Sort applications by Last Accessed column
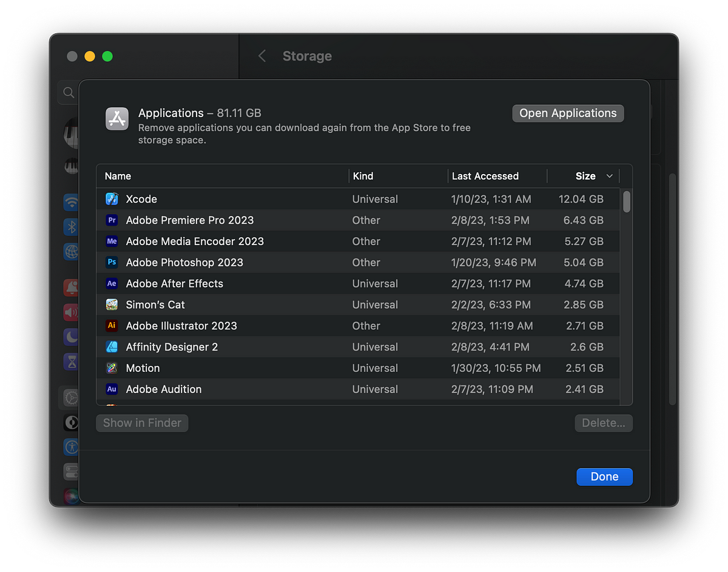 [485, 176]
